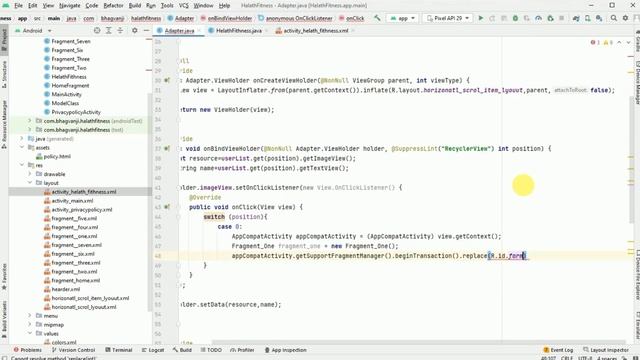Open IDE settings gear in top toolbar
This screenshot has width=640, height=360.
[x=625, y=18]
